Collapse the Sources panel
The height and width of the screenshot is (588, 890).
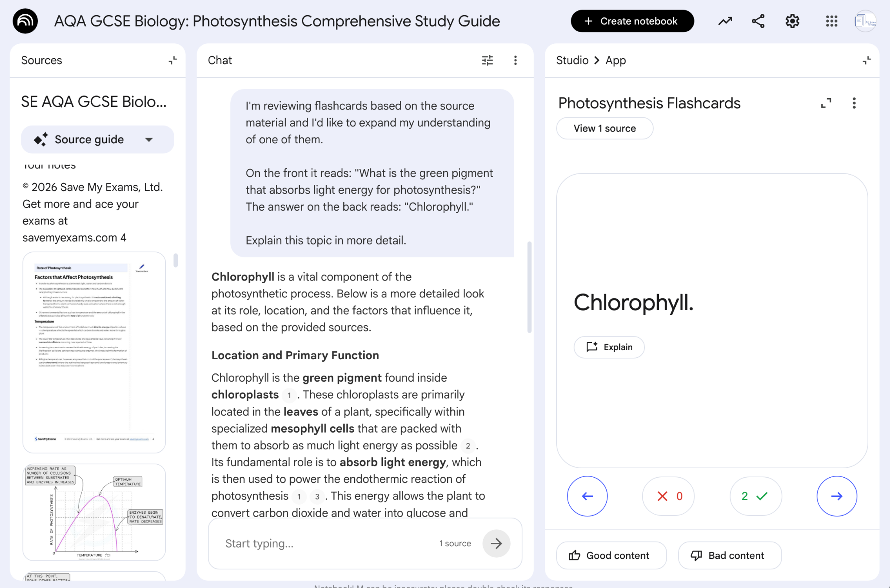(173, 60)
